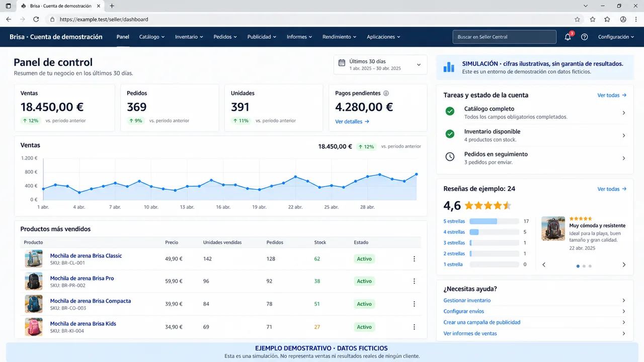
Task: Open the Catálogo dropdown menu
Action: [x=152, y=37]
